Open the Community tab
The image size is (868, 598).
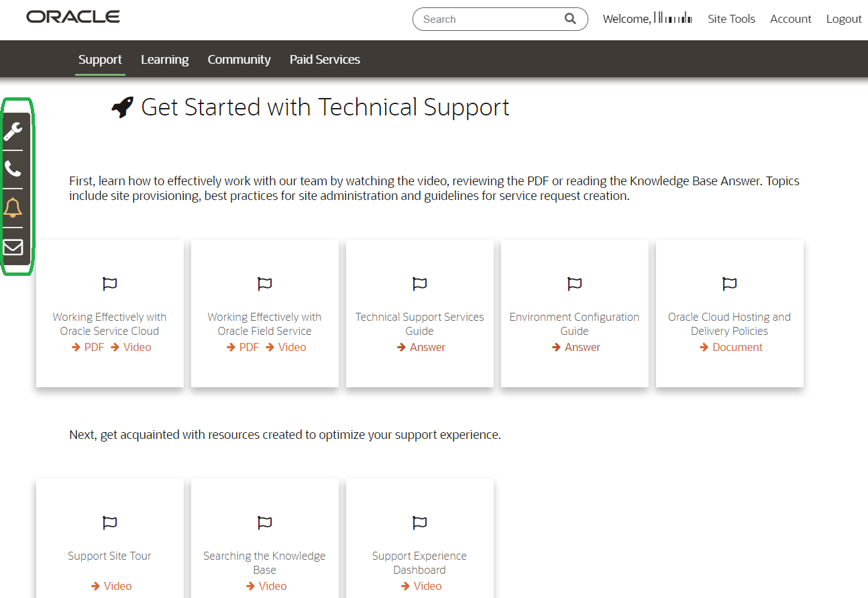(239, 59)
